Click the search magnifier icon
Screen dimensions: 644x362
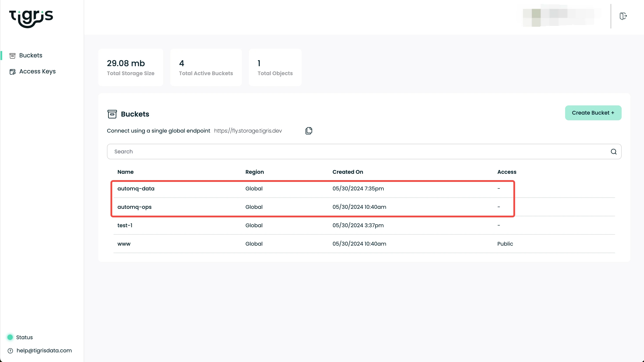coord(614,151)
